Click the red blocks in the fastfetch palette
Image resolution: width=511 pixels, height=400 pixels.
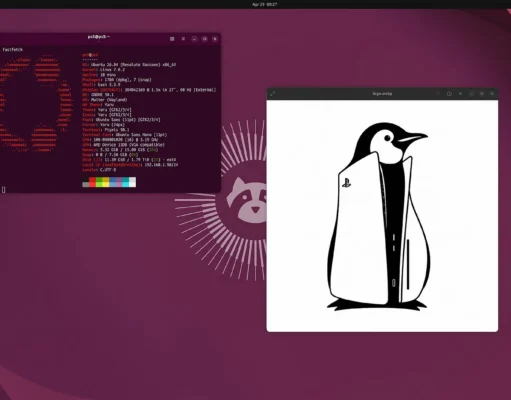[92, 182]
